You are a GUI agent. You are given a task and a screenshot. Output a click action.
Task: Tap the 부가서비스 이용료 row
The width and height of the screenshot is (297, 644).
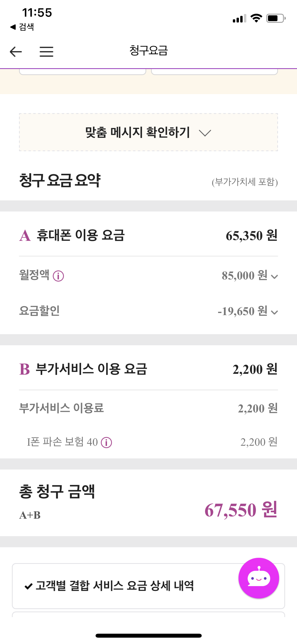coord(62,408)
